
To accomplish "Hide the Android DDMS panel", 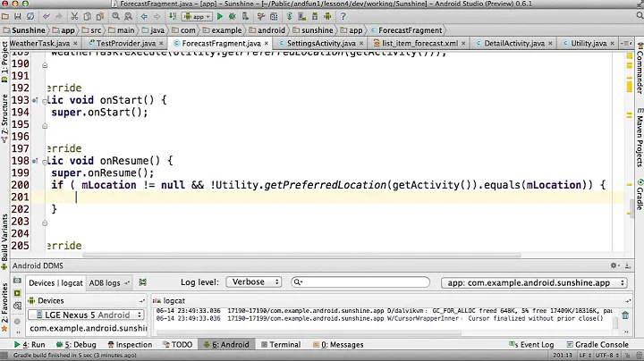I will coord(628,265).
